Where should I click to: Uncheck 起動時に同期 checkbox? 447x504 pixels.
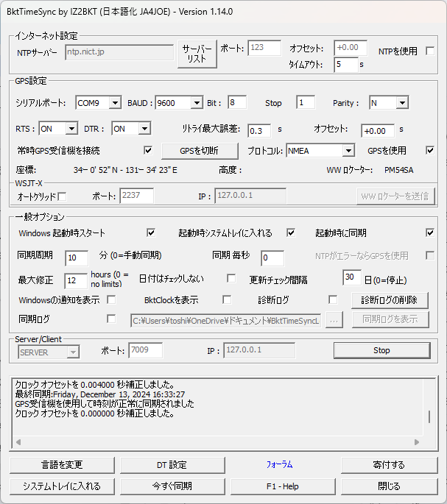(429, 233)
